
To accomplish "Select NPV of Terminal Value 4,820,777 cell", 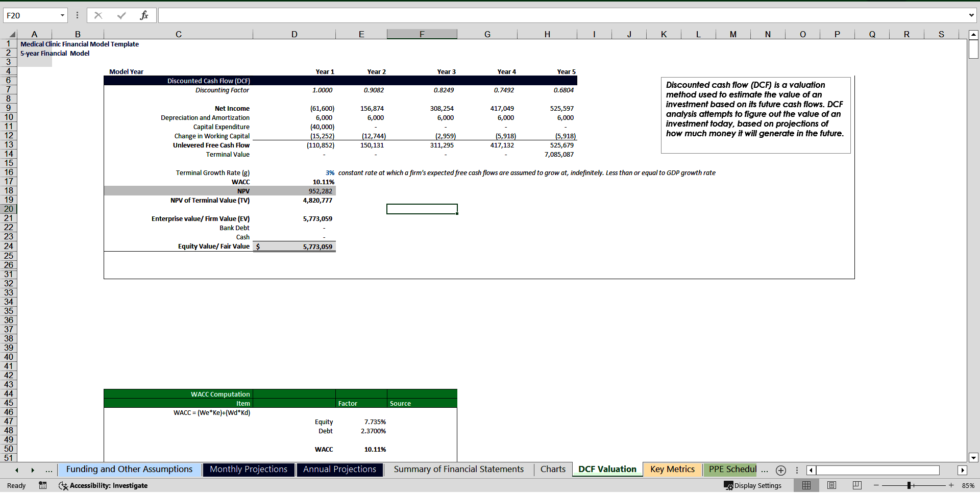I will pyautogui.click(x=294, y=200).
